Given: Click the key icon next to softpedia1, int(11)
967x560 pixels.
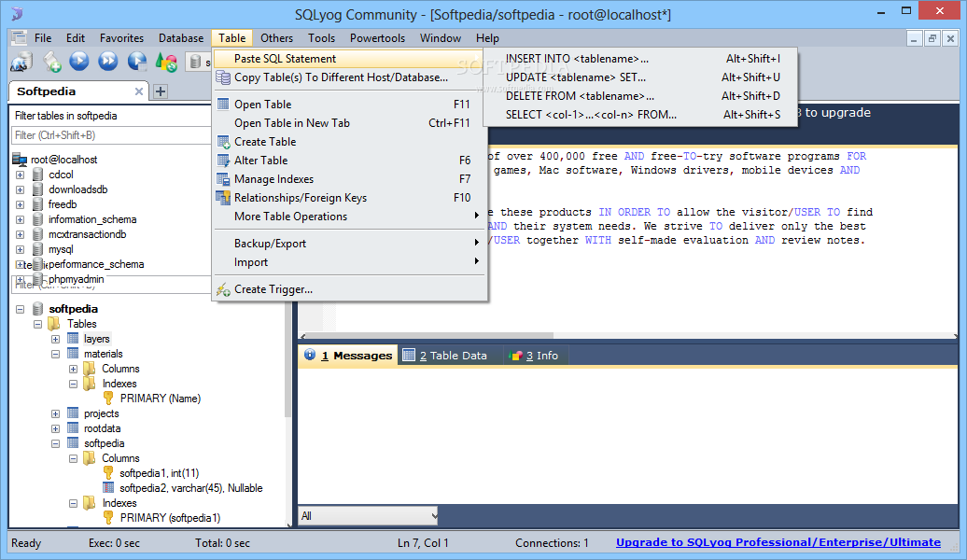Looking at the screenshot, I should point(108,473).
